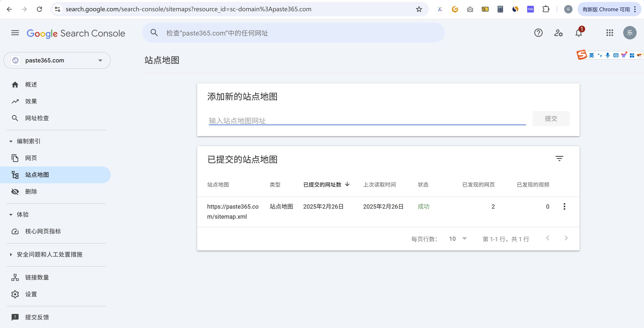Open the Google account avatar
The height and width of the screenshot is (328, 644).
(630, 33)
